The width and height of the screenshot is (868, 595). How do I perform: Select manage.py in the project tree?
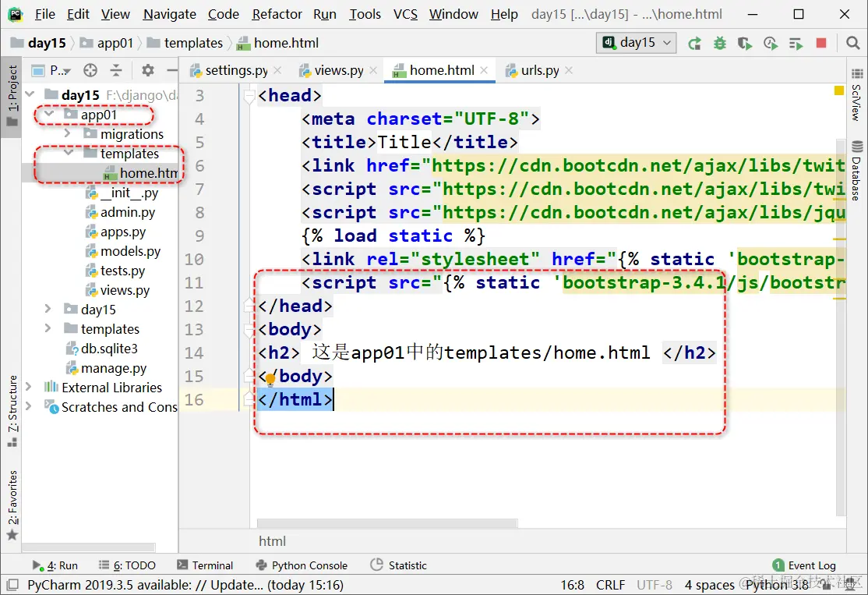click(106, 368)
